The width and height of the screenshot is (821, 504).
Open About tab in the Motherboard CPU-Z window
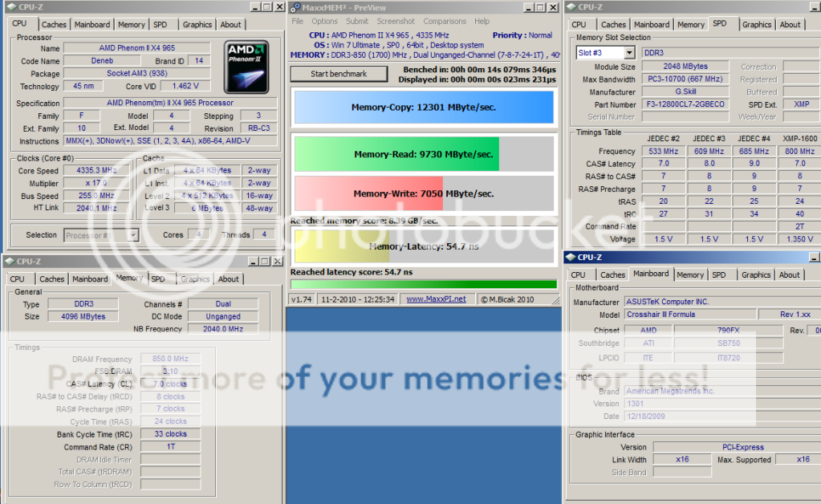coord(789,274)
